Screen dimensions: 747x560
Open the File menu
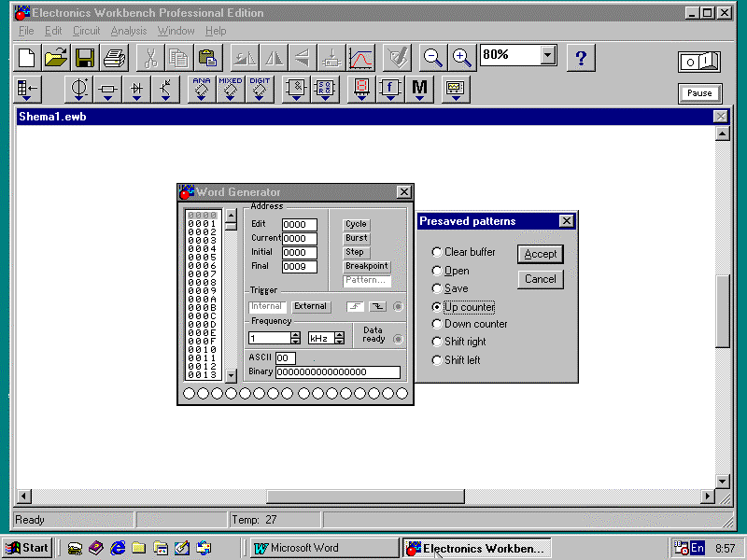click(x=26, y=31)
